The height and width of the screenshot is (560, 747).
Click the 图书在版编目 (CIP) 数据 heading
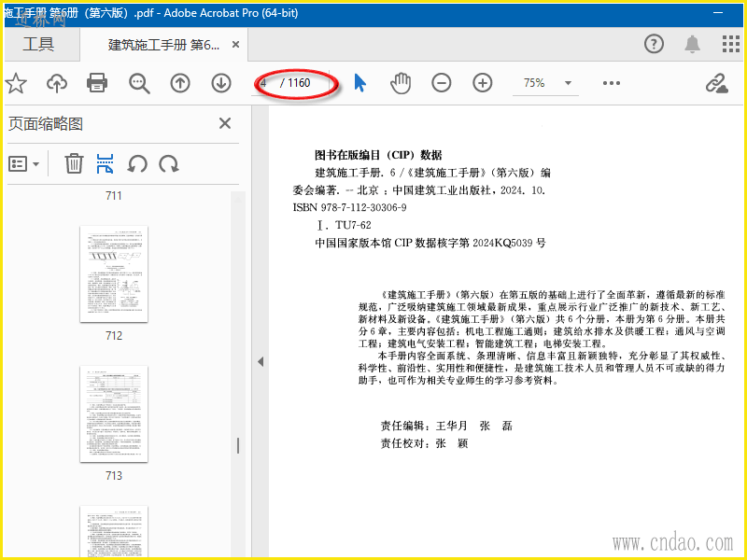pyautogui.click(x=378, y=155)
